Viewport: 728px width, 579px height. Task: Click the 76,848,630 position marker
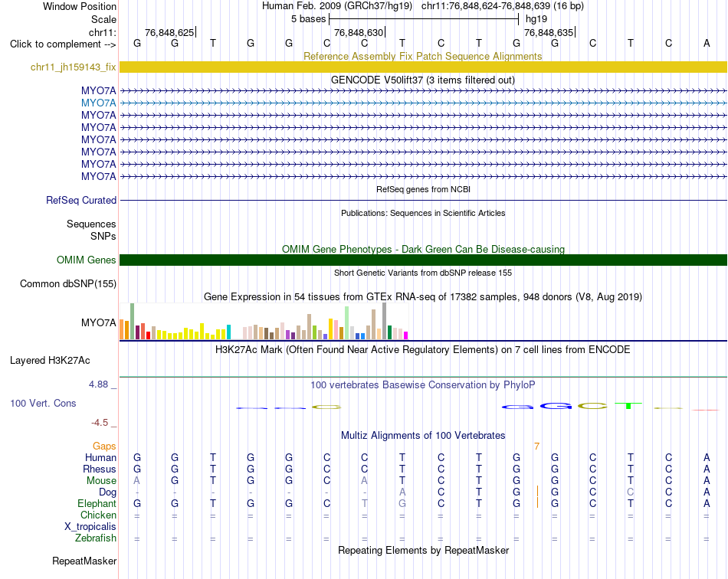(359, 32)
